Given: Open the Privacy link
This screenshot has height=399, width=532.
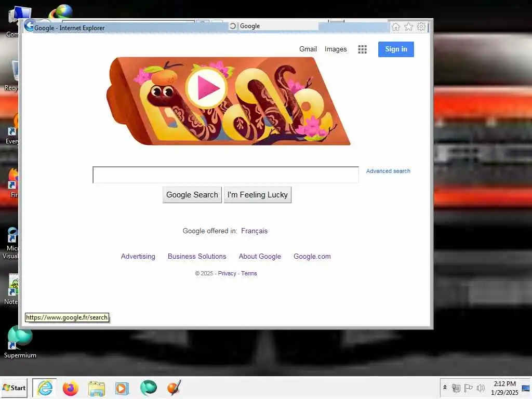Looking at the screenshot, I should click(x=227, y=273).
